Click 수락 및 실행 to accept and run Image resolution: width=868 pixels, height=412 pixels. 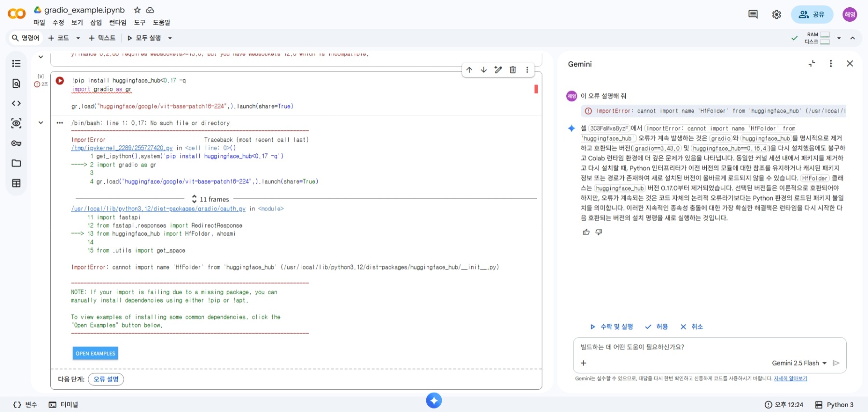[612, 327]
